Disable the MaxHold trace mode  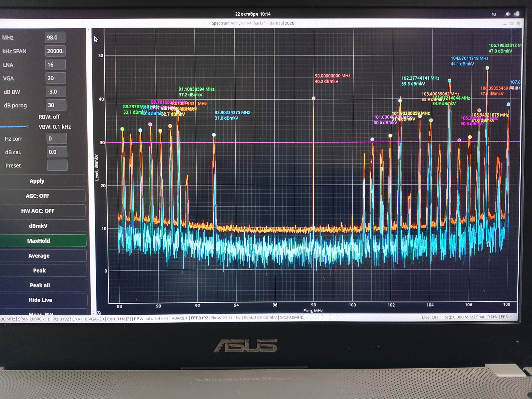[x=43, y=241]
